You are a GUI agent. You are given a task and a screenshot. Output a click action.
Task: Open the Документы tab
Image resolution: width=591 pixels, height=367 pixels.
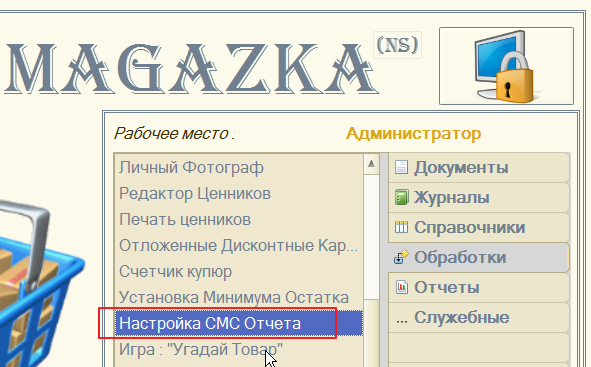click(479, 167)
